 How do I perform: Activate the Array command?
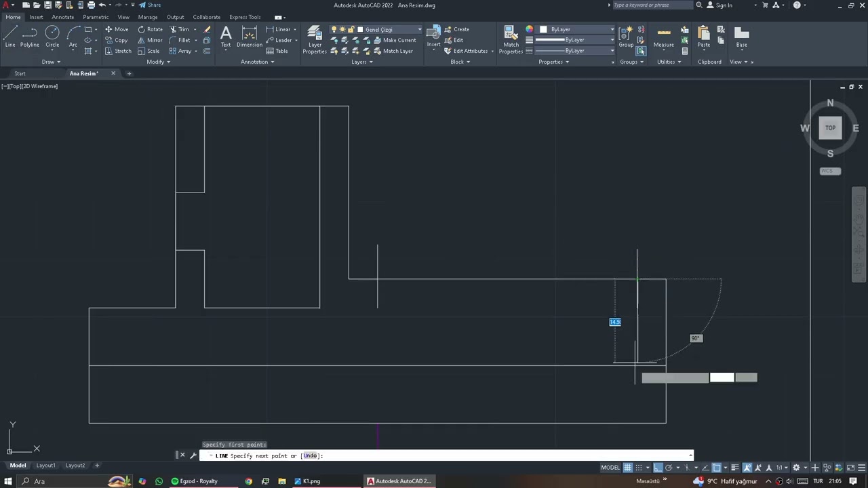click(x=180, y=51)
